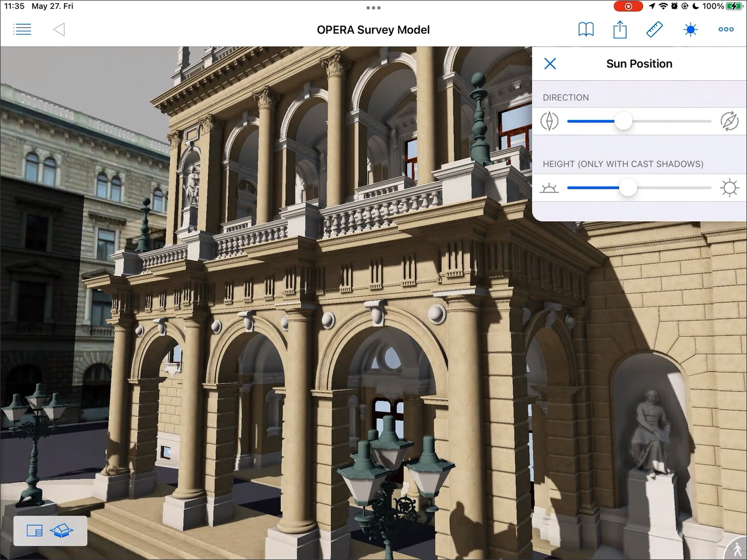
Task: Tap the 11:35 clock in status bar
Action: point(15,6)
